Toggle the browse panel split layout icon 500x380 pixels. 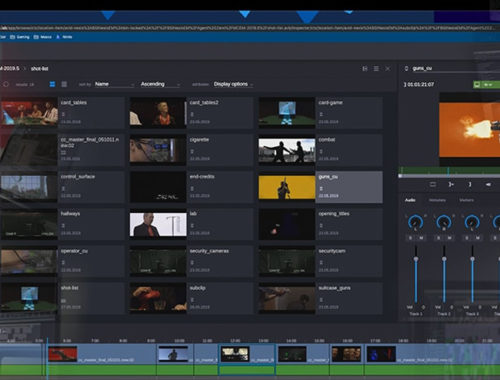coord(365,69)
